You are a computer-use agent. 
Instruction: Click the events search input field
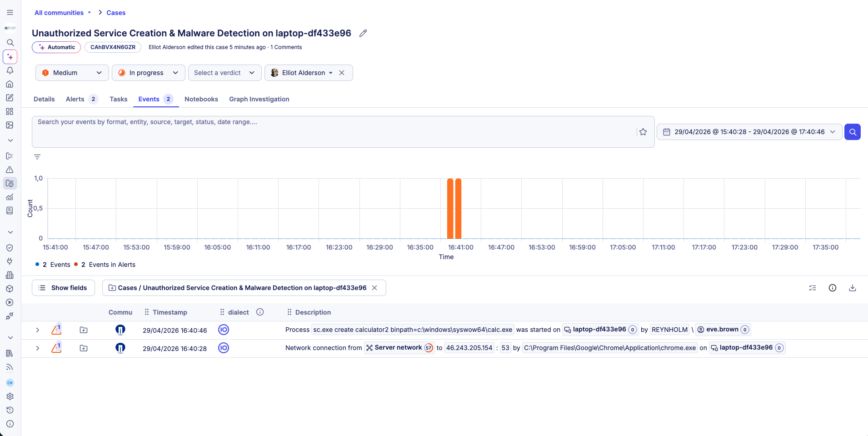pos(332,131)
